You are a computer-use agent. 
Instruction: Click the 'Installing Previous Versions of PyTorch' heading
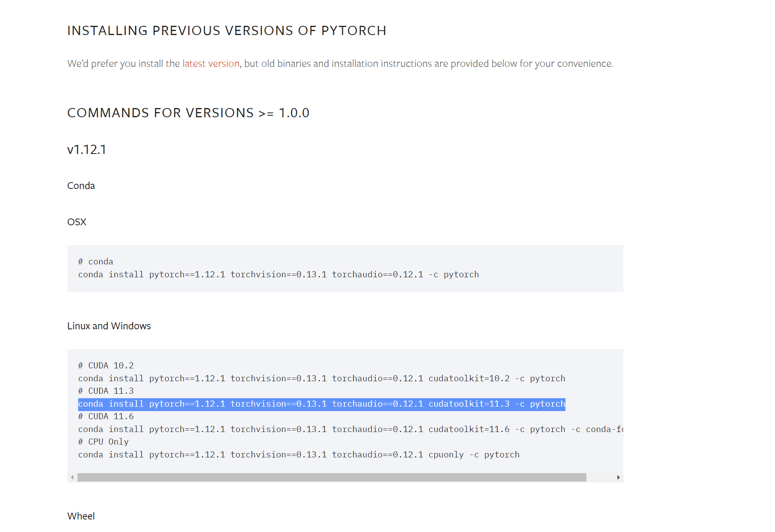click(227, 31)
